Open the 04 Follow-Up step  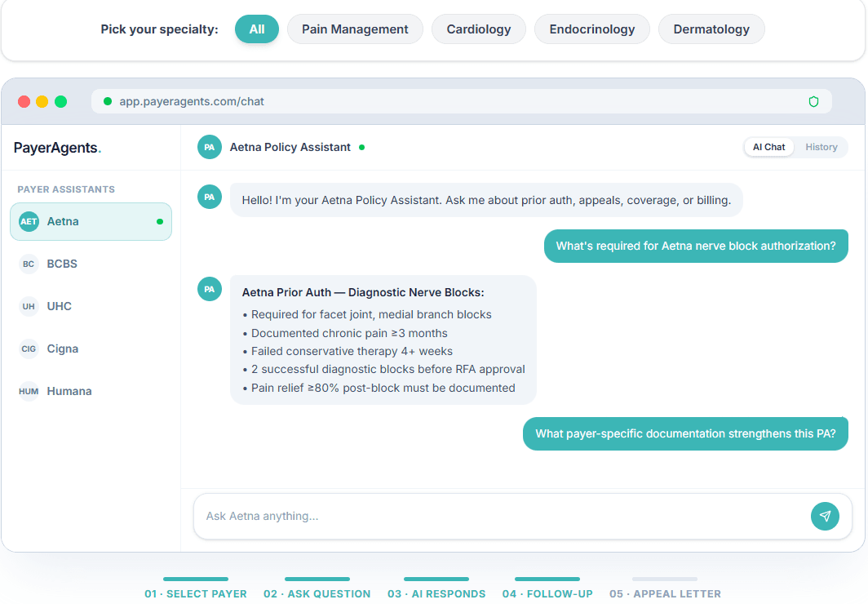tap(547, 589)
